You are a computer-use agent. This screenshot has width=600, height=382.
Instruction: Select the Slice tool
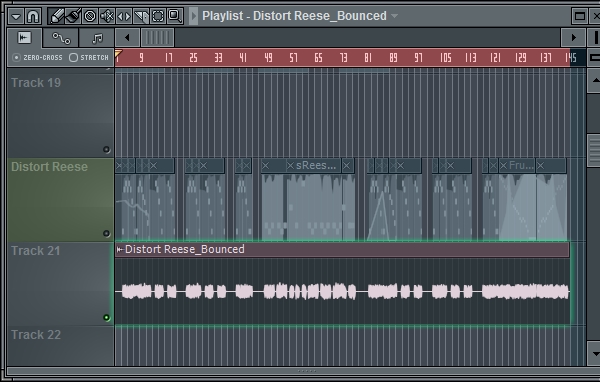click(x=141, y=16)
